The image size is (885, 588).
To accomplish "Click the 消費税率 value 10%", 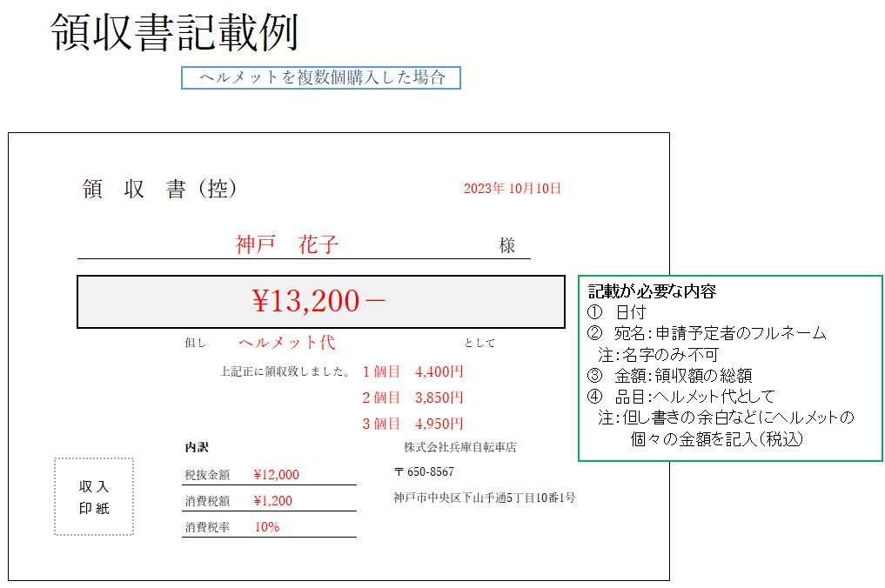I will (267, 527).
